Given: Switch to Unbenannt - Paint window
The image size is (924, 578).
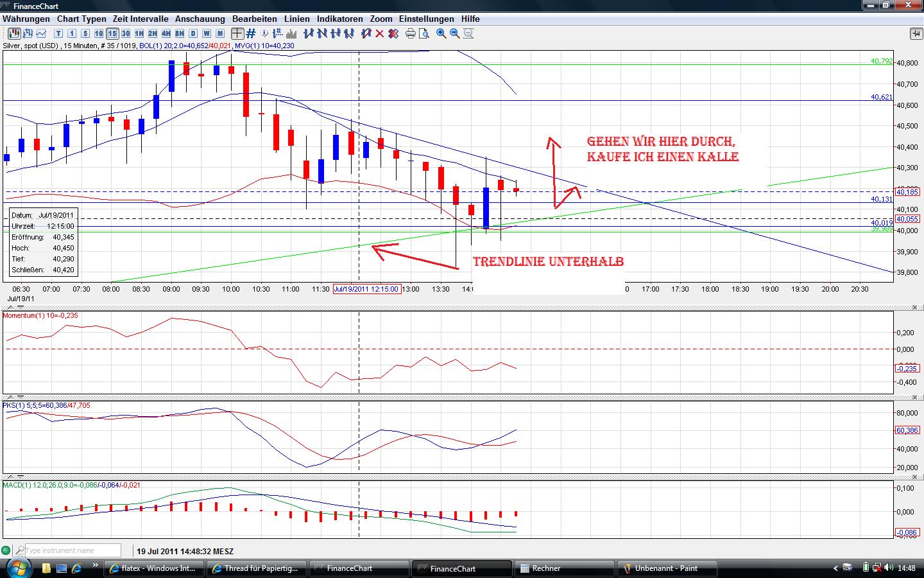Looking at the screenshot, I should click(668, 568).
